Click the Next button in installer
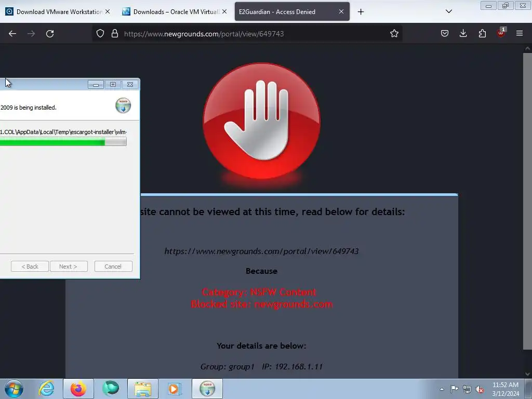 click(x=69, y=267)
